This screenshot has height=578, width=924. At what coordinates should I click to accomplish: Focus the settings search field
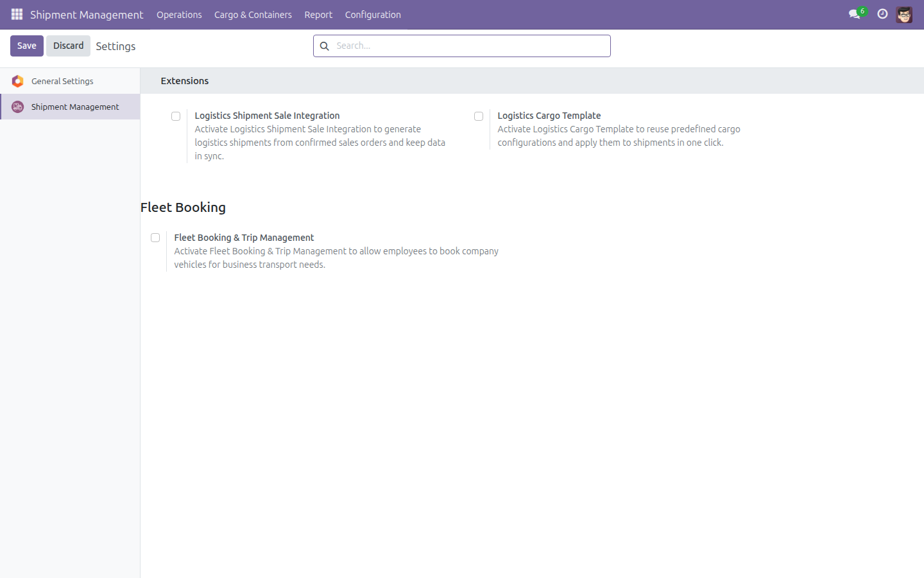[462, 46]
